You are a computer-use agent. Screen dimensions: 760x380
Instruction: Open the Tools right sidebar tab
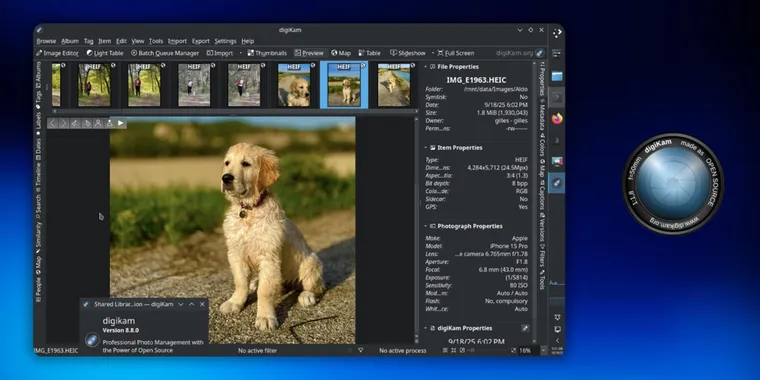[x=542, y=281]
